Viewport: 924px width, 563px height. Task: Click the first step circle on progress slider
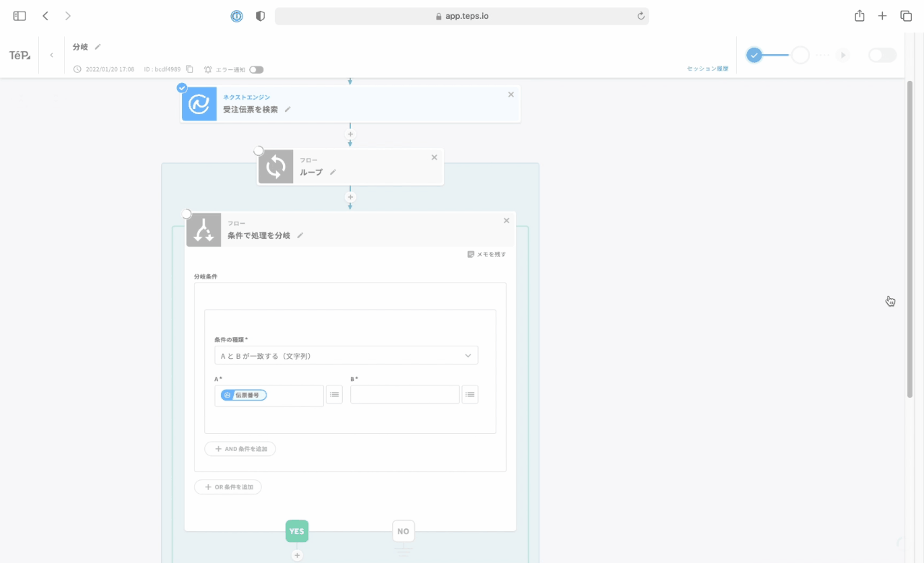click(754, 56)
